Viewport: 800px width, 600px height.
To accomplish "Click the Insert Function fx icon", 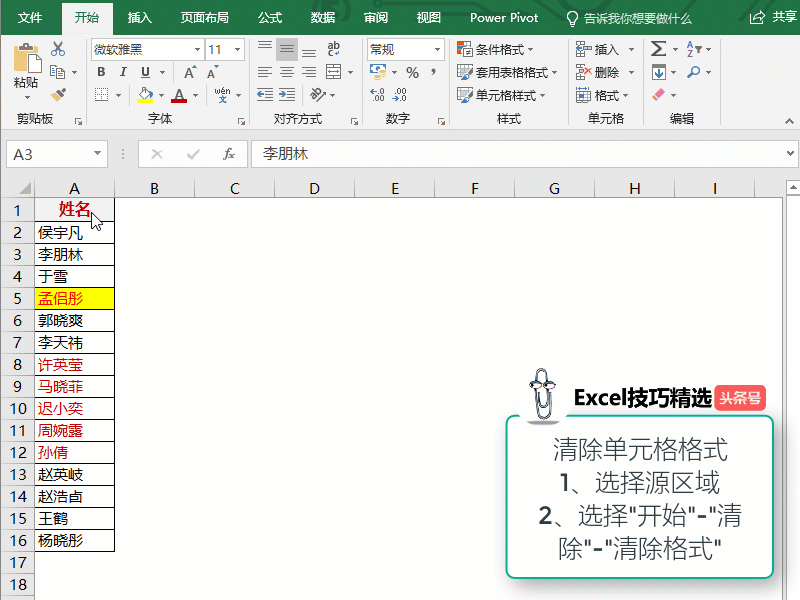I will (x=229, y=154).
